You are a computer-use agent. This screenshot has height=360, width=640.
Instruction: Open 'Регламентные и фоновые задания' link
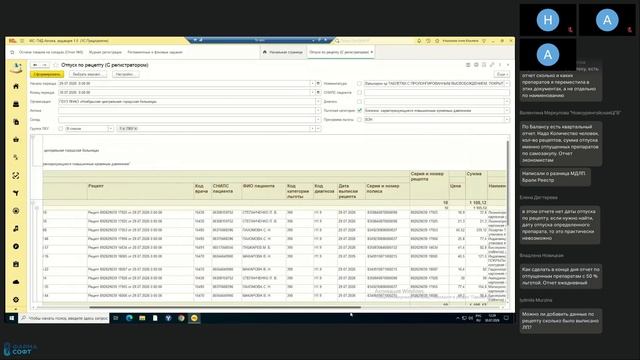click(x=155, y=52)
